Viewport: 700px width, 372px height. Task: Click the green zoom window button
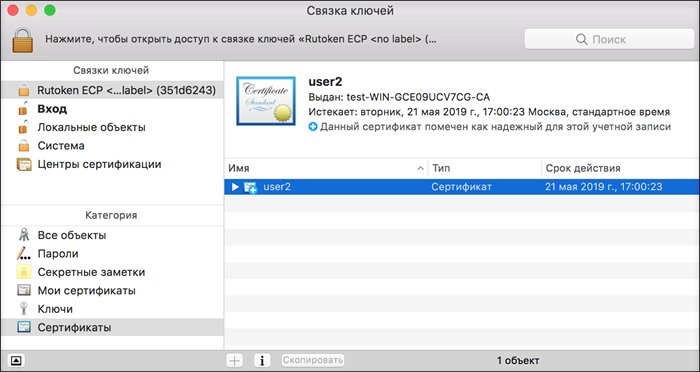click(x=50, y=11)
